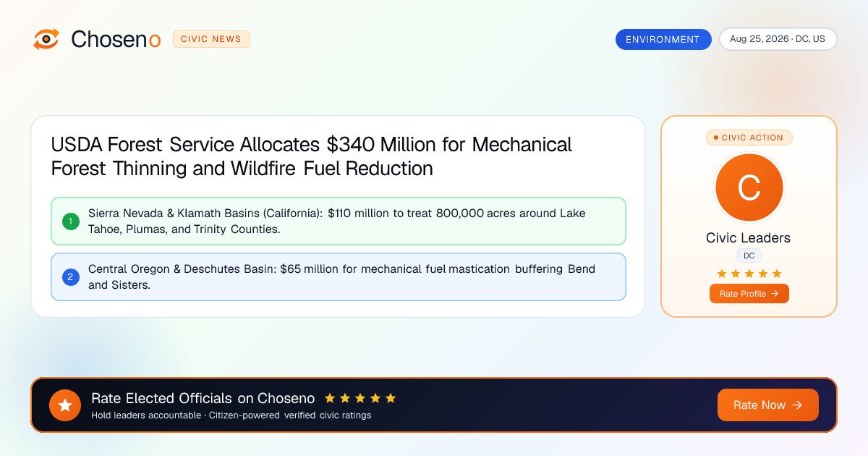Viewport: 868px width, 456px height.
Task: Select the Sierra Nevada & Klamath Basins item
Action: (339, 221)
